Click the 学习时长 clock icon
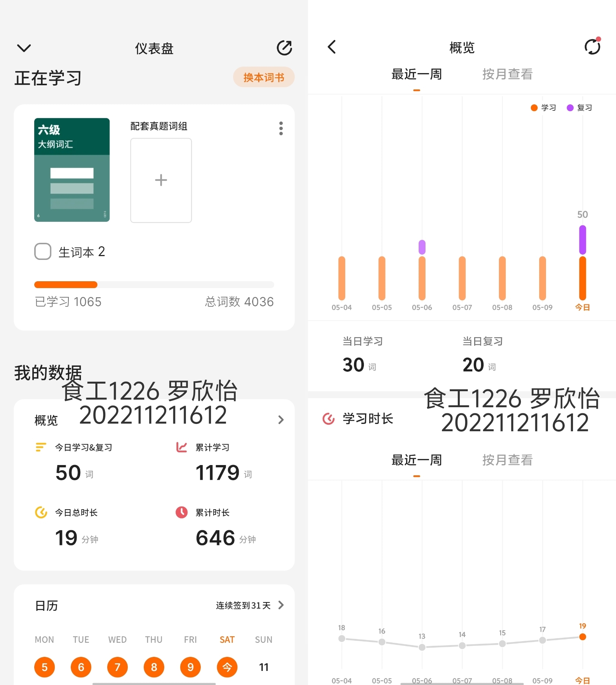Viewport: 616px width, 685px height. click(x=329, y=419)
